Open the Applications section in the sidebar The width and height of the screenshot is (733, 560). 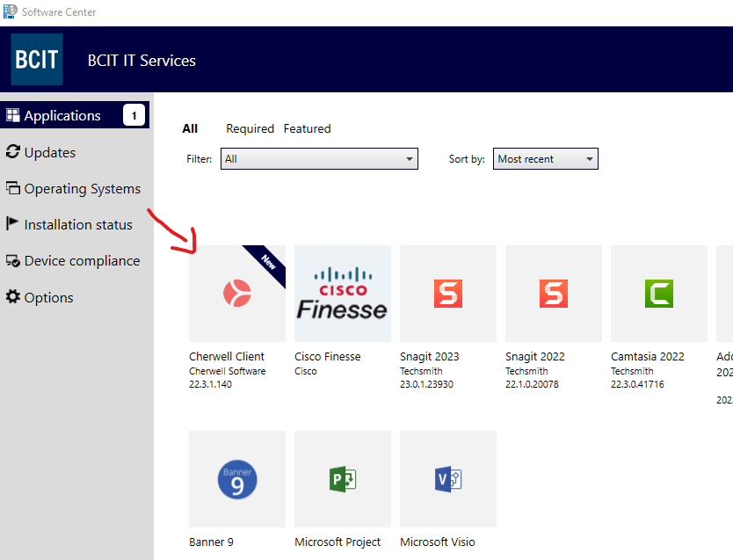coord(63,115)
